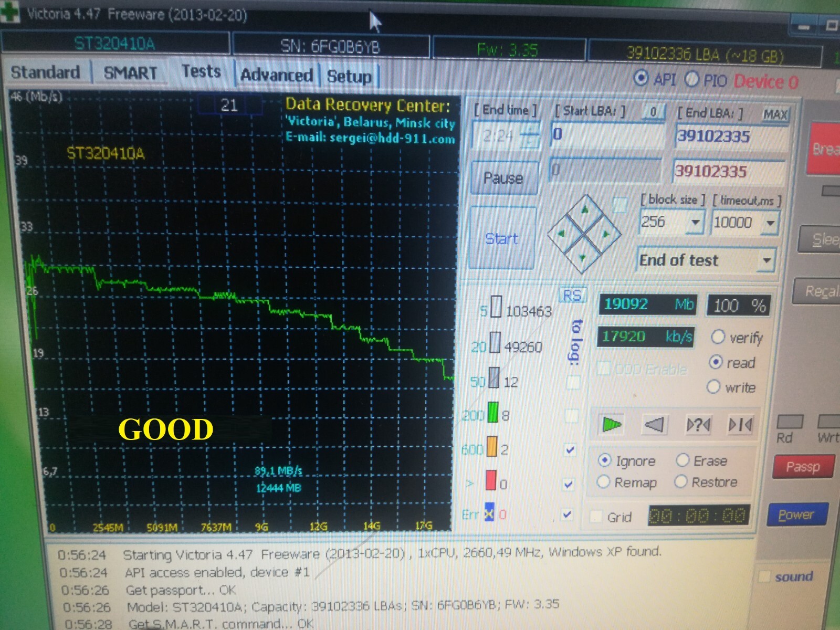This screenshot has width=840, height=630.
Task: Open the Setup tab
Action: pyautogui.click(x=349, y=76)
